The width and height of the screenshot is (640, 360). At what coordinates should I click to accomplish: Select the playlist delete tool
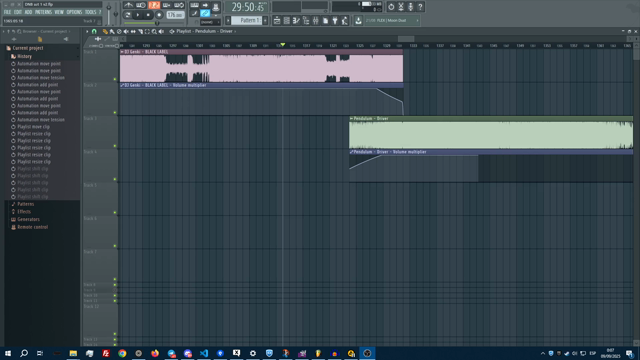[119, 31]
